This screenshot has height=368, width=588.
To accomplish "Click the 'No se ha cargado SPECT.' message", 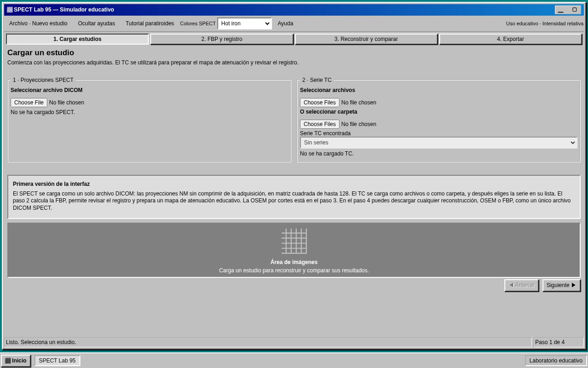I will 43,112.
